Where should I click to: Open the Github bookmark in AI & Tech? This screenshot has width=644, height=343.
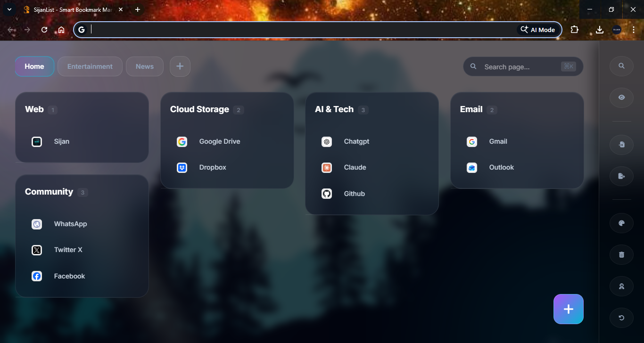[x=327, y=194]
